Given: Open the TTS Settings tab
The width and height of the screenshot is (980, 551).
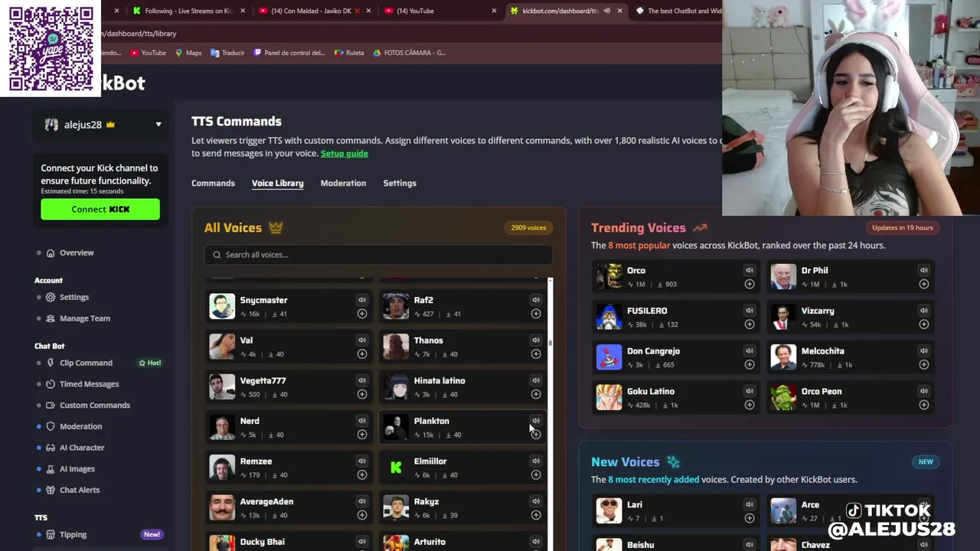Looking at the screenshot, I should tap(400, 183).
